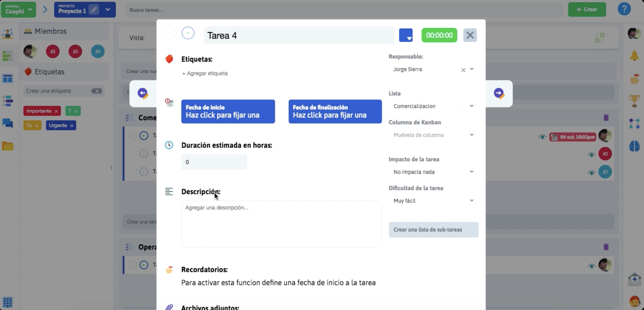Edit the project name via pencil icon
This screenshot has height=310, width=644.
94,9
